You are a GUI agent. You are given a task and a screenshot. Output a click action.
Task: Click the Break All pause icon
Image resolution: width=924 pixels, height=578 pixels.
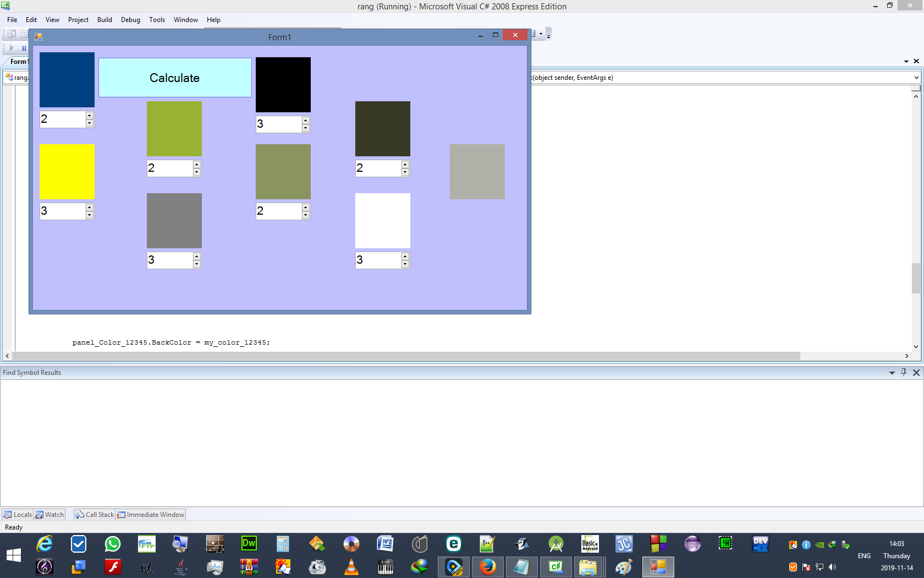click(24, 48)
